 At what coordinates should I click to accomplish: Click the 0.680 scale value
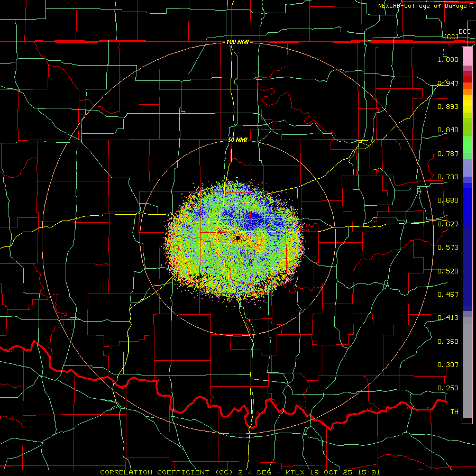pyautogui.click(x=448, y=200)
